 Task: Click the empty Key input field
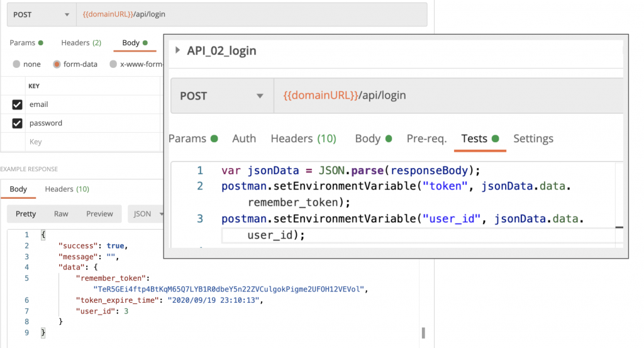click(x=88, y=142)
